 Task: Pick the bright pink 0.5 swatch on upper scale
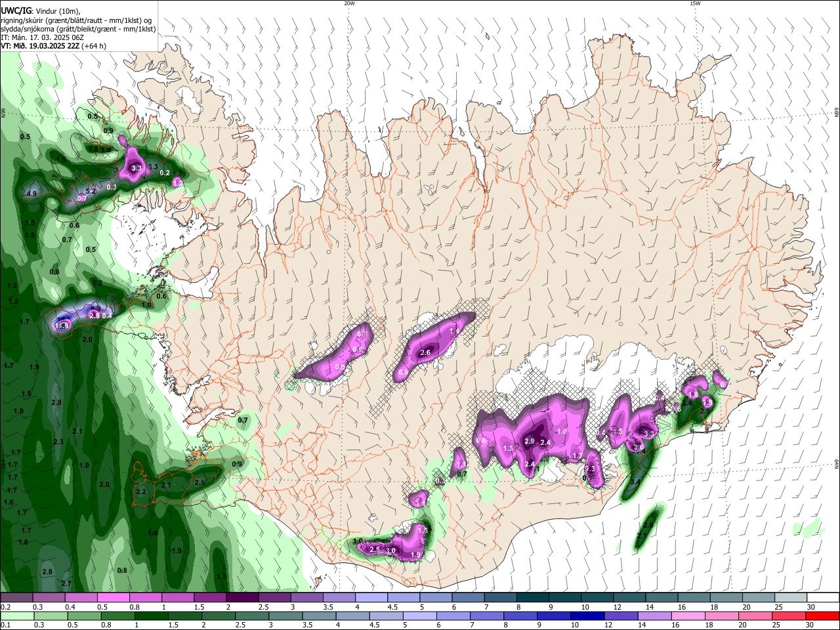click(113, 598)
